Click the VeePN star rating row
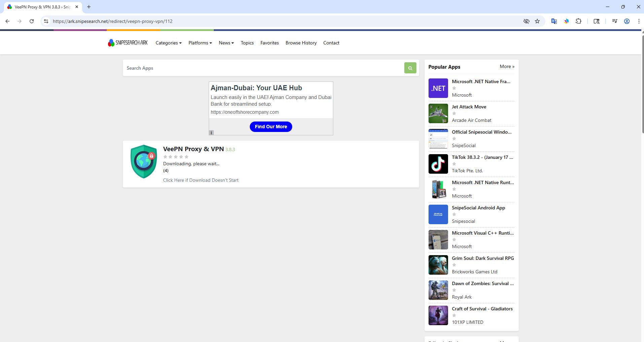Image resolution: width=644 pixels, height=342 pixels. click(176, 157)
